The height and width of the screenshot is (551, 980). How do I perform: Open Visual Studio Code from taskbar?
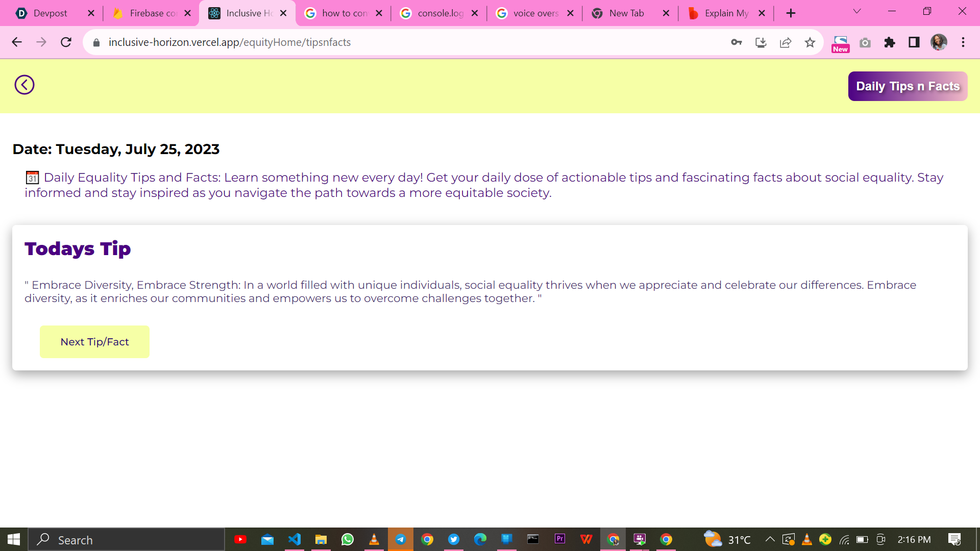295,539
